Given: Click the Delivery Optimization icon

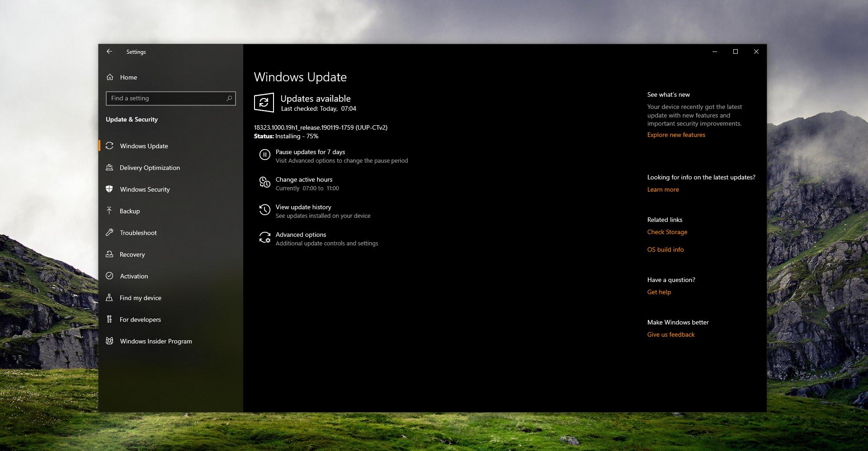Looking at the screenshot, I should 109,167.
